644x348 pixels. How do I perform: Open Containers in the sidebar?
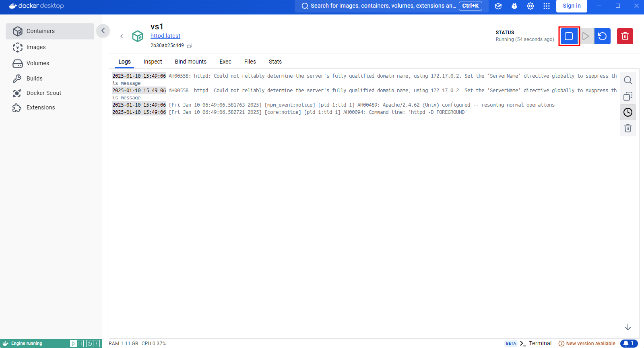(x=50, y=31)
